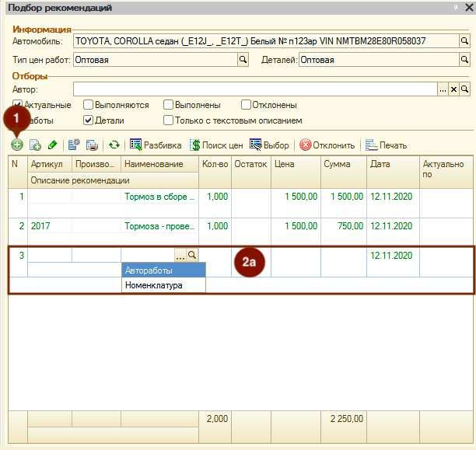Sort by Артикул column header
The width and height of the screenshot is (476, 450).
[x=50, y=164]
